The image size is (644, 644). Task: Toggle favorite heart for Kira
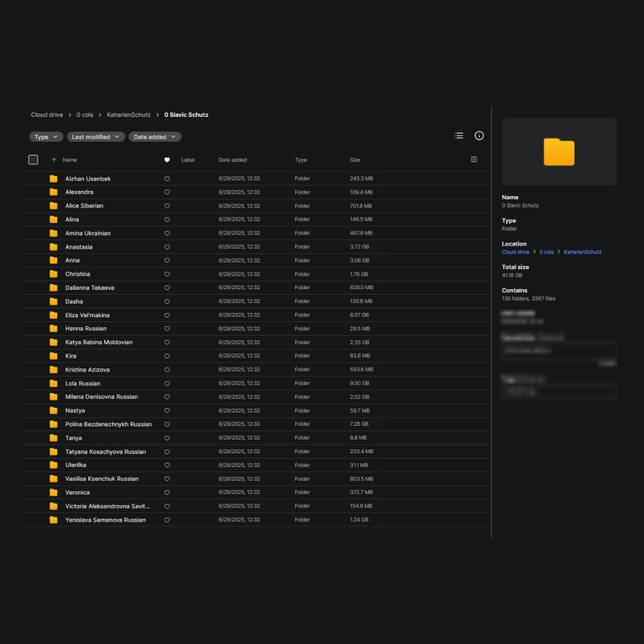click(167, 356)
